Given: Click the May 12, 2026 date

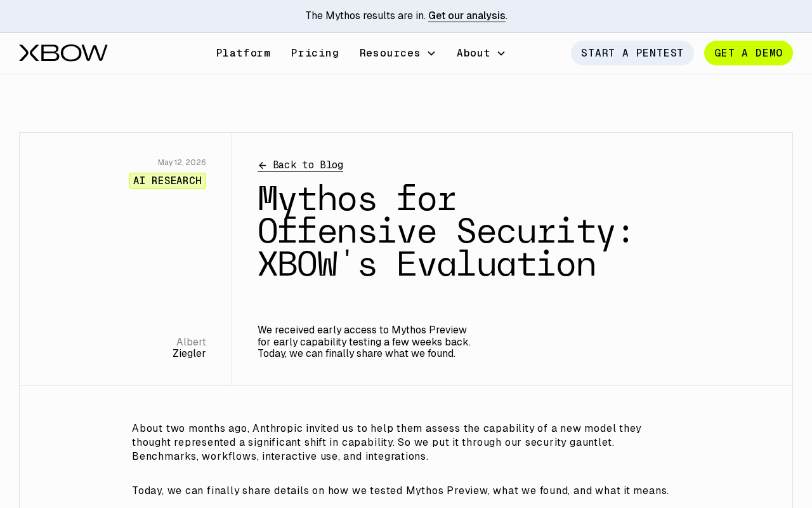Looking at the screenshot, I should (x=182, y=163).
